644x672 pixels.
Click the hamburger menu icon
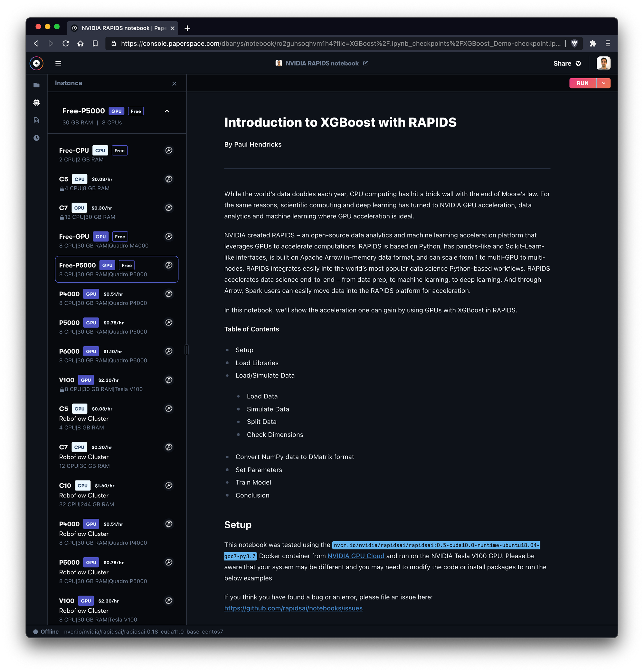[58, 63]
